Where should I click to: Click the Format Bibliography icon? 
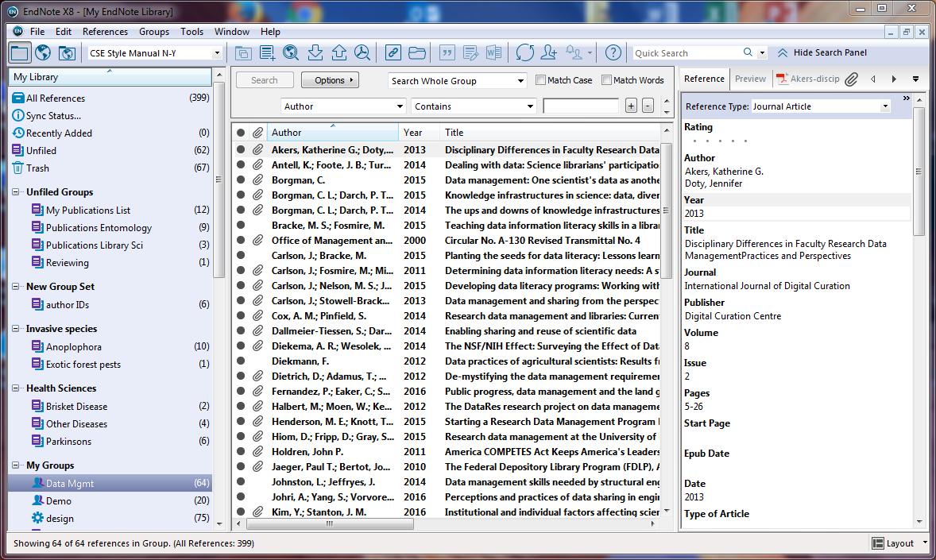470,52
